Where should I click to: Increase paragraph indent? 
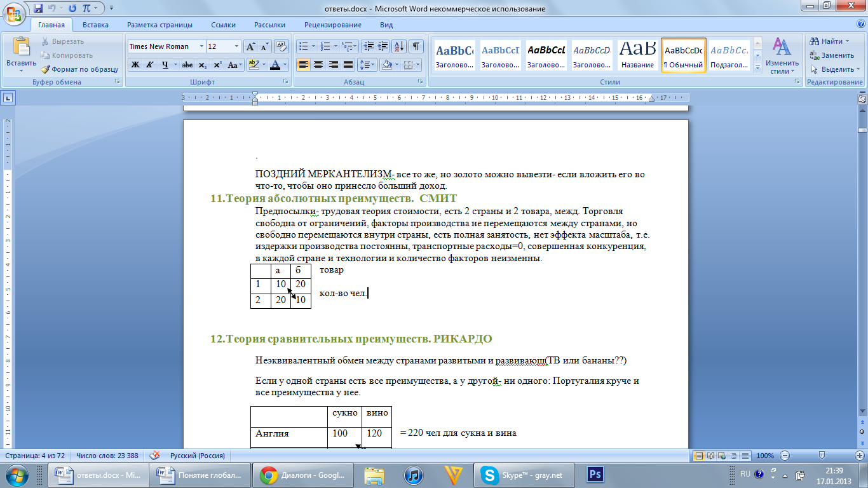pos(383,46)
